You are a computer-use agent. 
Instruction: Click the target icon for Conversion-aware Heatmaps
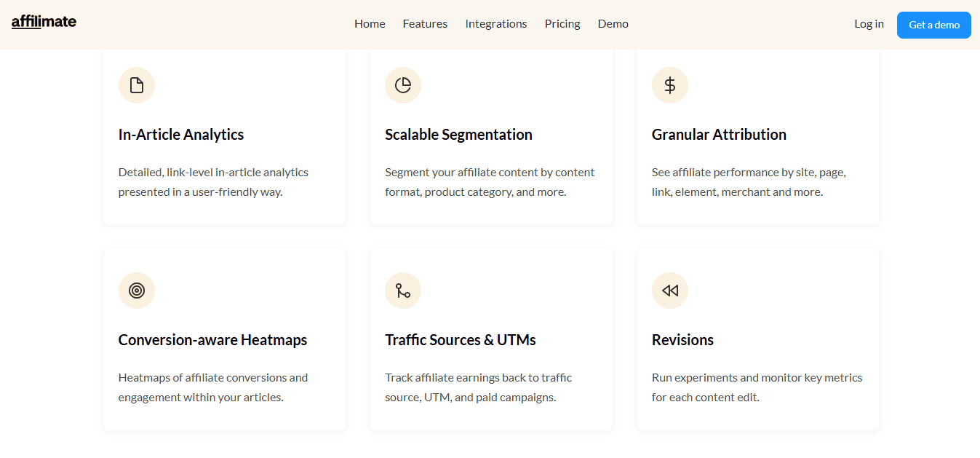click(137, 291)
